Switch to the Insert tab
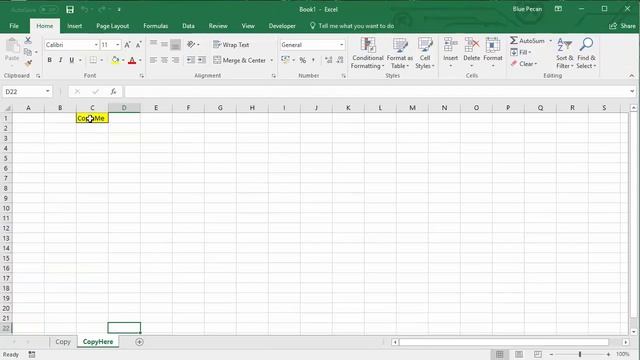640x360 pixels. pos(74,26)
